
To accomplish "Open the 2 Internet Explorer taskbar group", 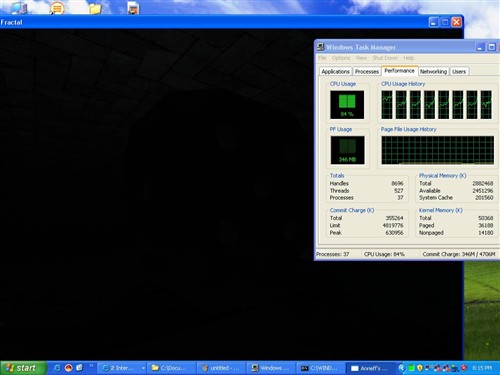I will click(123, 368).
